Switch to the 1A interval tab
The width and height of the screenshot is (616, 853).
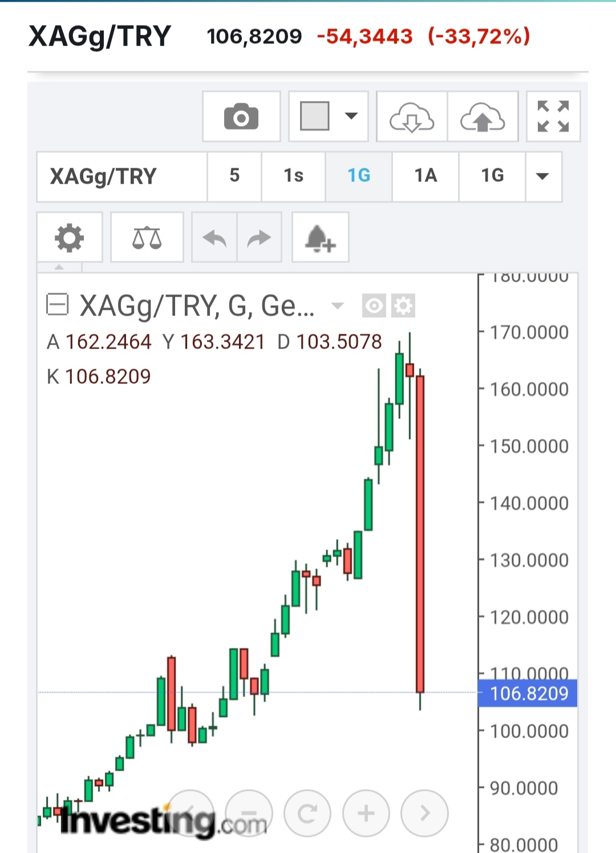coord(425,176)
